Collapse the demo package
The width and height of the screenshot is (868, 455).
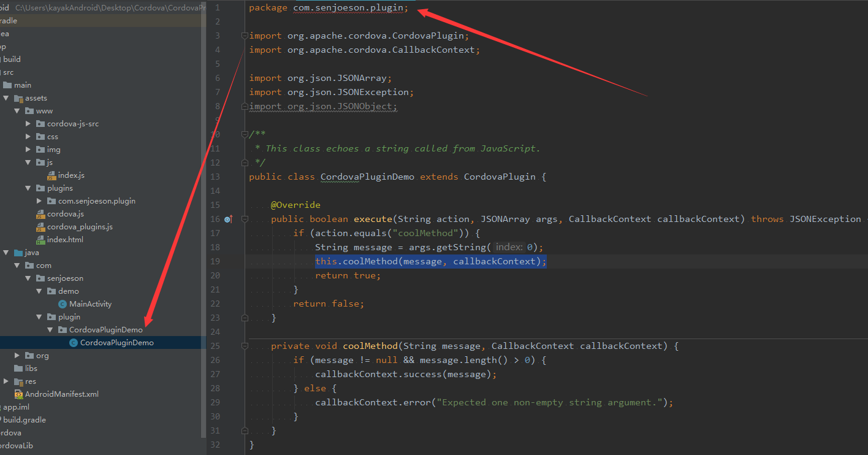point(39,291)
